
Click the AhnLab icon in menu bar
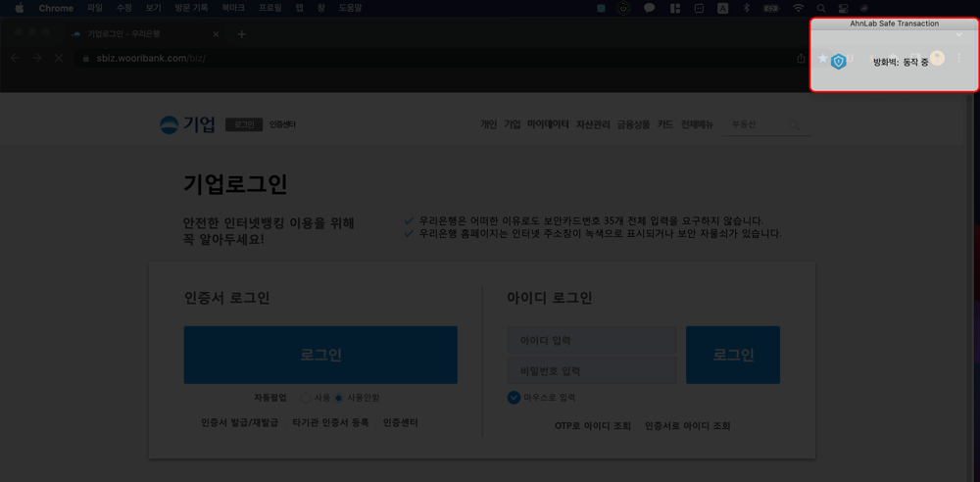pyautogui.click(x=602, y=8)
